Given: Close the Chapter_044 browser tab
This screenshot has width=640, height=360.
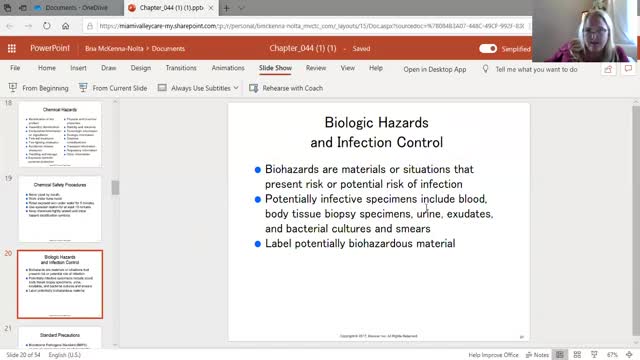Looking at the screenshot, I should [x=211, y=8].
